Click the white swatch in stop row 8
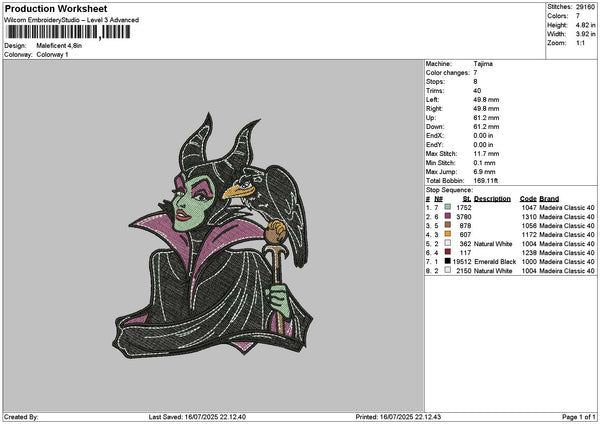The image size is (600, 424). pyautogui.click(x=448, y=270)
